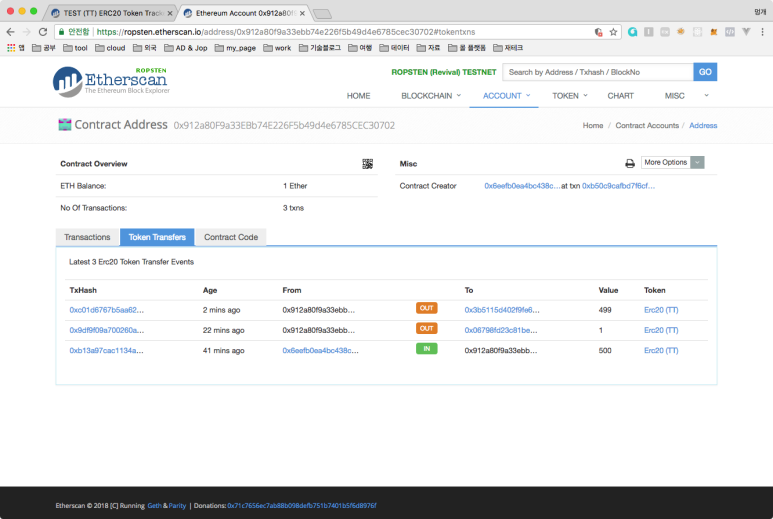Click the '1 Ether' balance value

pos(295,186)
